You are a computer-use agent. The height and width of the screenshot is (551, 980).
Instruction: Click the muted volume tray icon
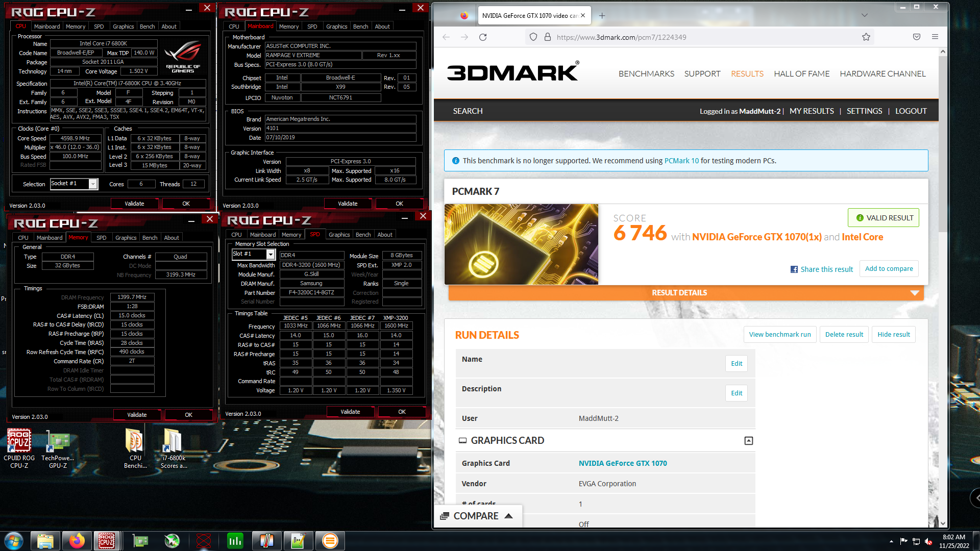928,541
